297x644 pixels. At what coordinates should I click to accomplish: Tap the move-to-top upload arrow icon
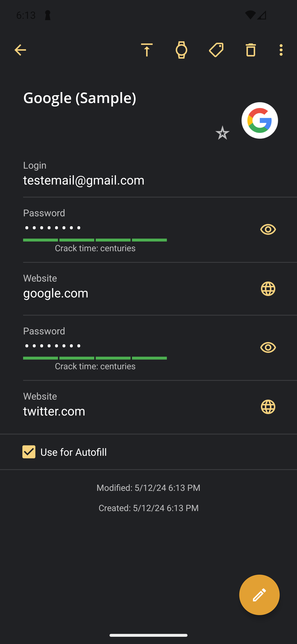(147, 50)
